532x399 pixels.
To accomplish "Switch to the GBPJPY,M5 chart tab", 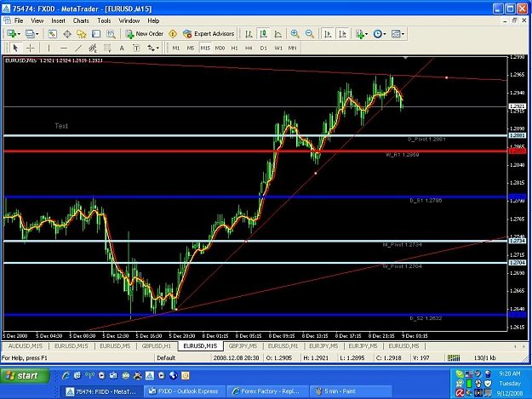I will coord(243,346).
